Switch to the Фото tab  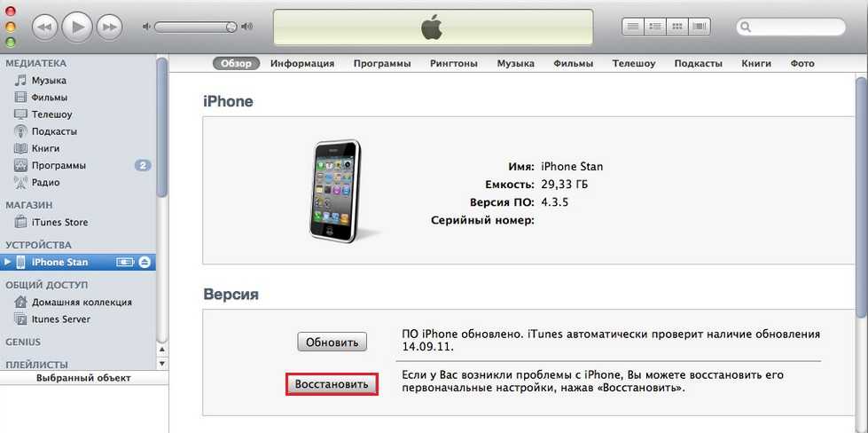point(802,64)
